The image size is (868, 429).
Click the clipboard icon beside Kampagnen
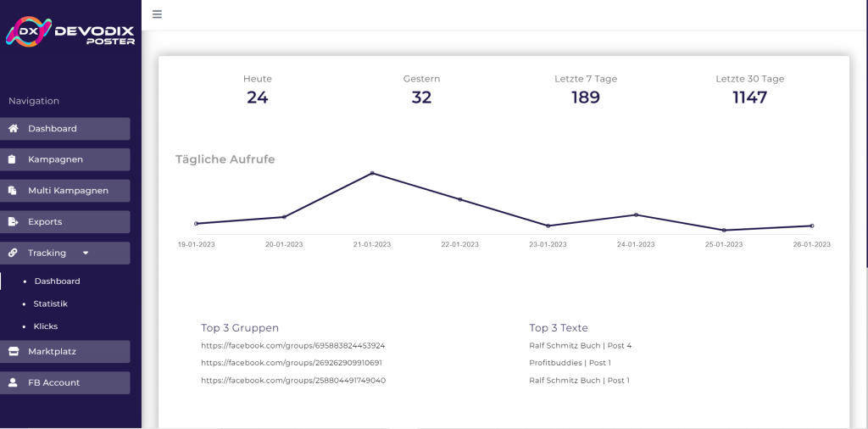[x=13, y=159]
